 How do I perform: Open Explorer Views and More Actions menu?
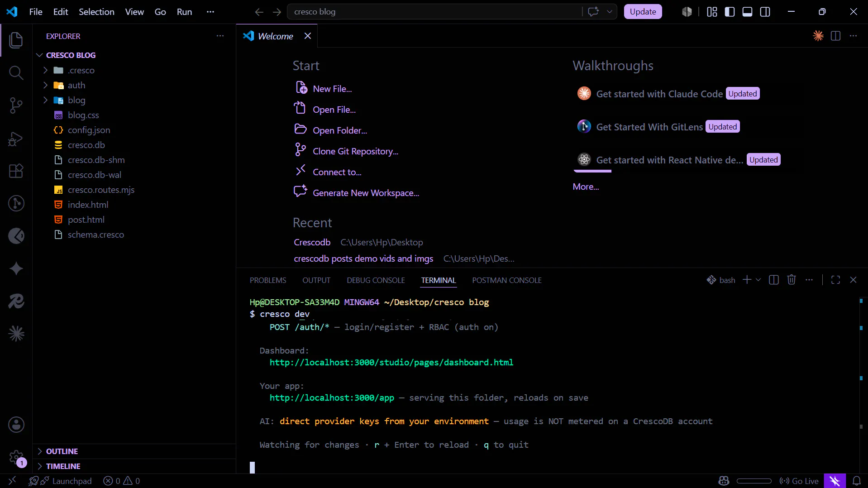[x=220, y=36]
